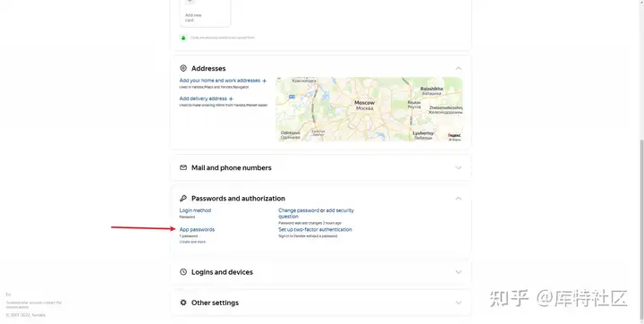Expand the Other settings chevron
Image resolution: width=644 pixels, height=324 pixels.
tap(458, 303)
